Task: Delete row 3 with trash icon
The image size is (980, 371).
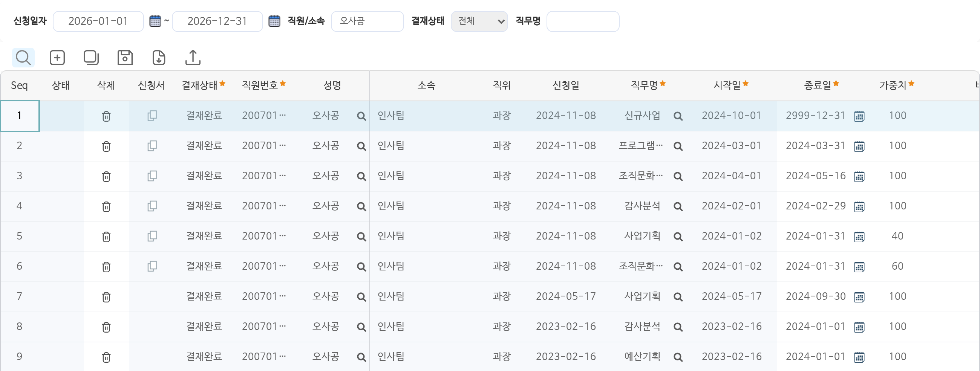Action: point(106,176)
